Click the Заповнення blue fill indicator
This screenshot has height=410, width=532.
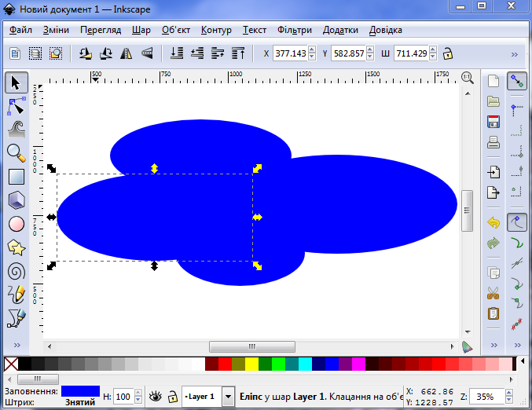(80, 390)
